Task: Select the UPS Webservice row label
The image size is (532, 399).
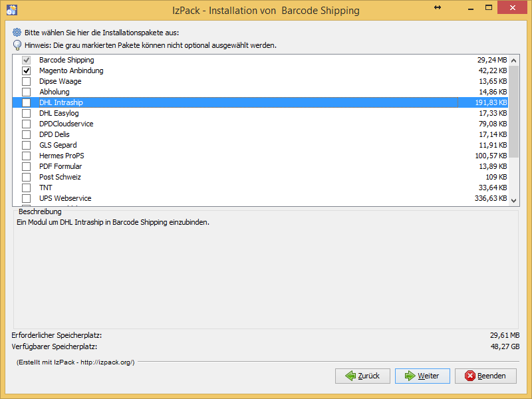Action: [65, 198]
